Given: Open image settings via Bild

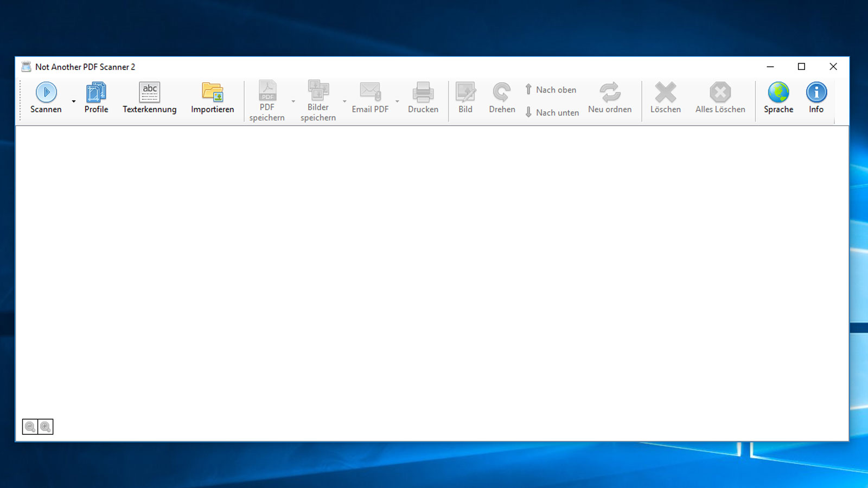Looking at the screenshot, I should click(x=465, y=98).
